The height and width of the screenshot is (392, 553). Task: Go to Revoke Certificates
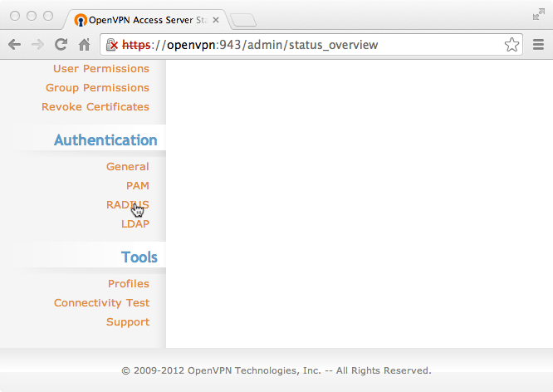click(x=95, y=106)
